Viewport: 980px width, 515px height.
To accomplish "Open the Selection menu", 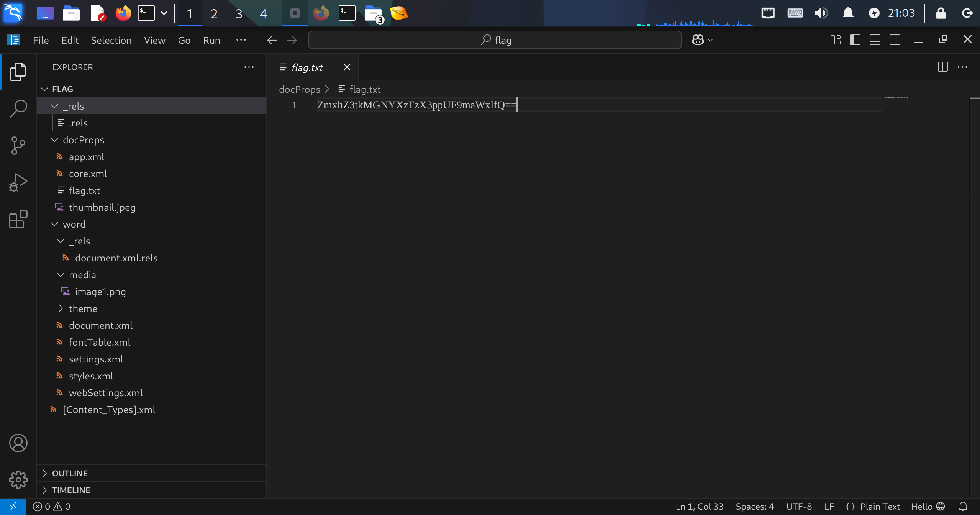I will [111, 40].
